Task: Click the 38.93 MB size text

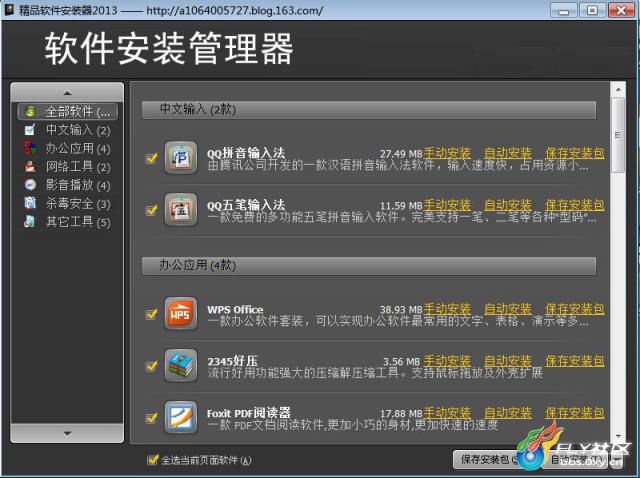Action: [x=401, y=310]
